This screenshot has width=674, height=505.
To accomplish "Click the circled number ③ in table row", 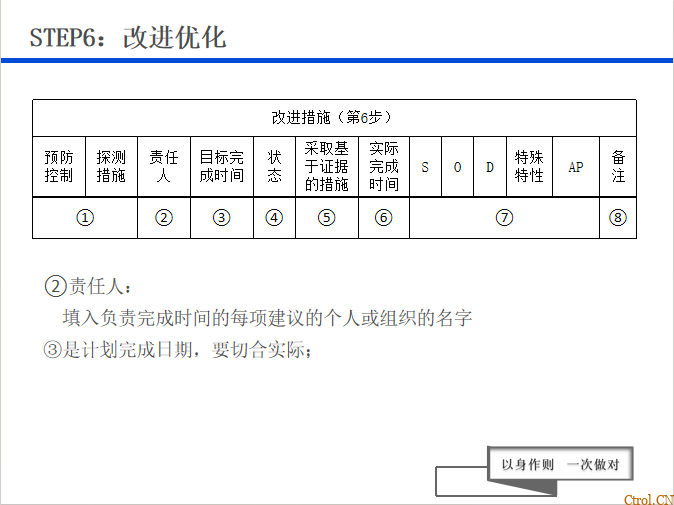I will (x=222, y=218).
